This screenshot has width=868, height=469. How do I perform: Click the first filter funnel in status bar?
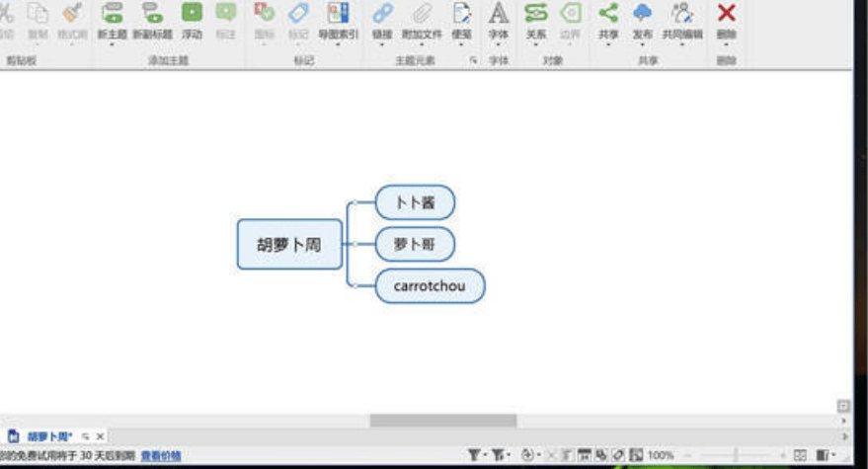(474, 455)
